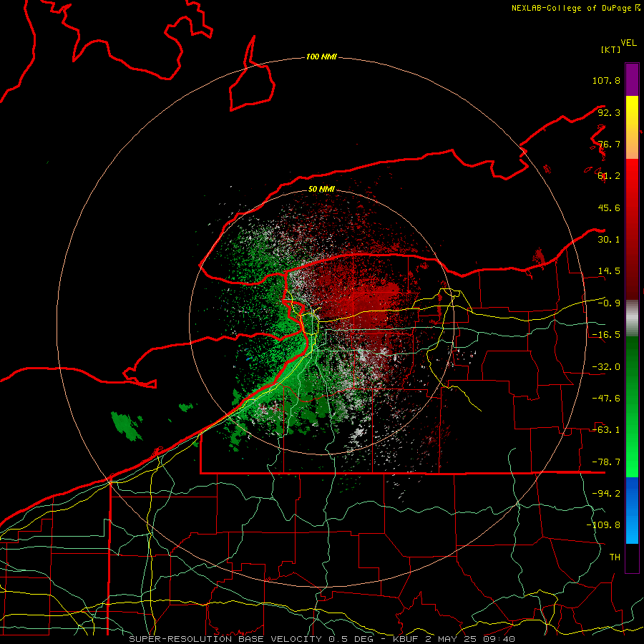Pick the yellow-orange segment of the color bar
The width and height of the screenshot is (644, 644).
tap(632, 127)
